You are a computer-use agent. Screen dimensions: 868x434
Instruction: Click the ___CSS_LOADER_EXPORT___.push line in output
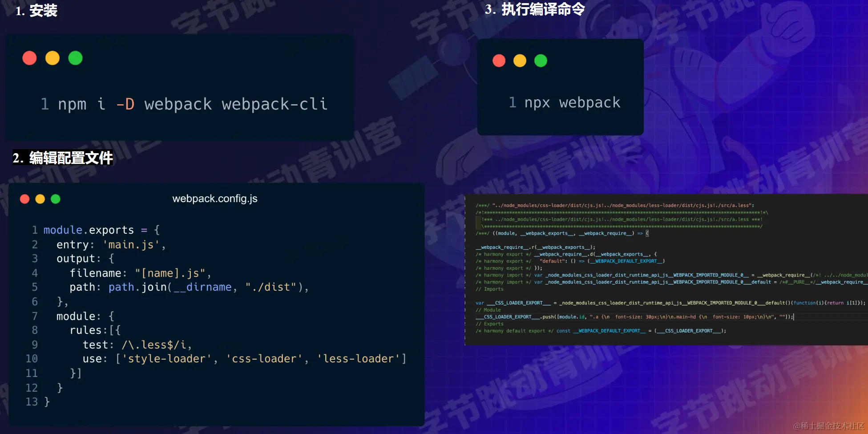(x=635, y=317)
